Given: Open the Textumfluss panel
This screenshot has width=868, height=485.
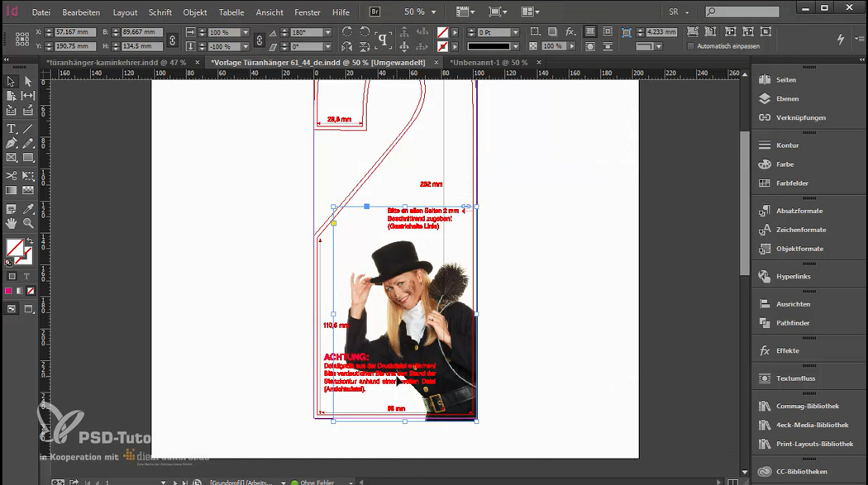Looking at the screenshot, I should click(x=795, y=378).
